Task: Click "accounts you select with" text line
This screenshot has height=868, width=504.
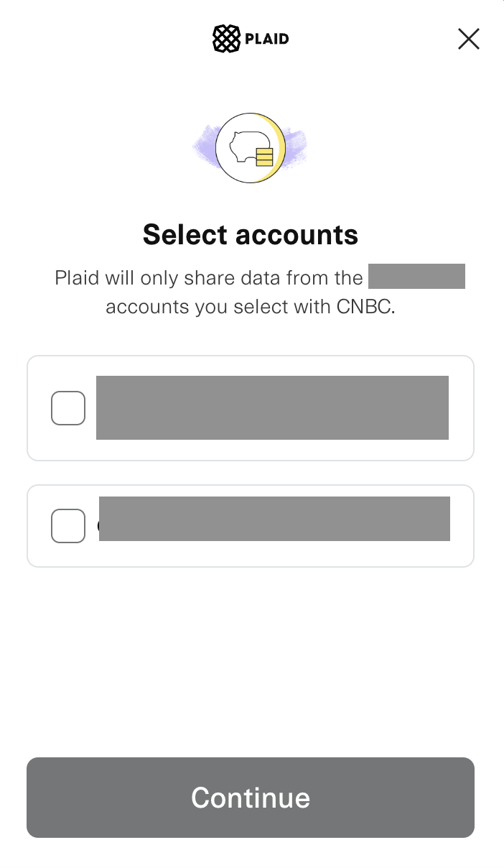Action: 219,307
